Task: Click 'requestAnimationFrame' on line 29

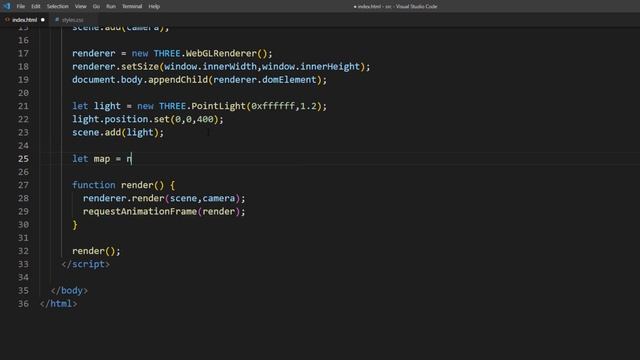Action: [140, 211]
